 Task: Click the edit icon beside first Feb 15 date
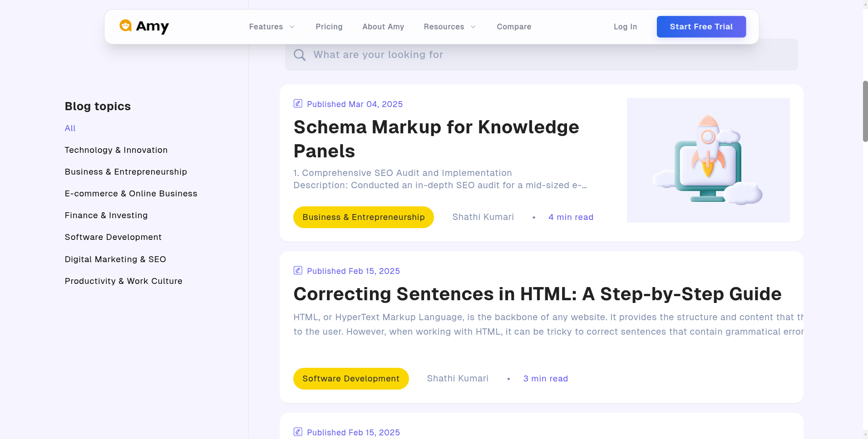(x=298, y=271)
